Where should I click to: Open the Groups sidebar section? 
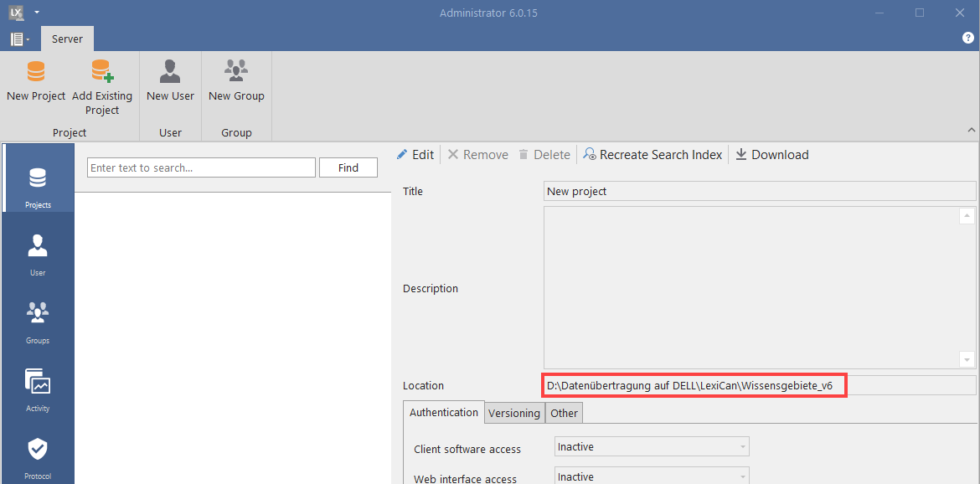(x=38, y=320)
